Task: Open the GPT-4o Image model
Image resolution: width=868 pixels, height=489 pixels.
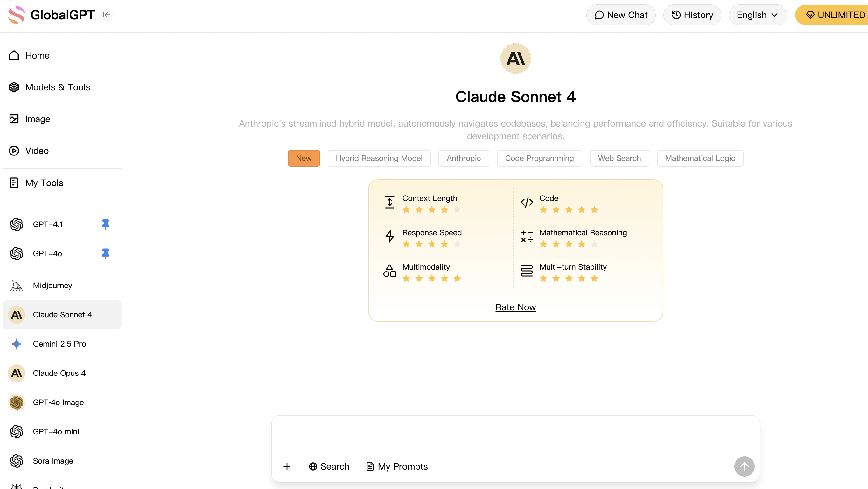Action: [58, 402]
